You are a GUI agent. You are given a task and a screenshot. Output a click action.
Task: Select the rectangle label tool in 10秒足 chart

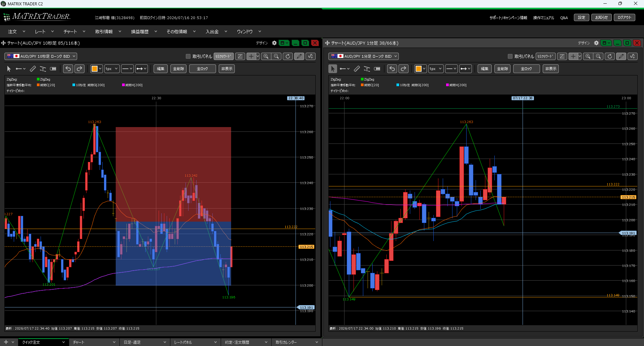[53, 69]
